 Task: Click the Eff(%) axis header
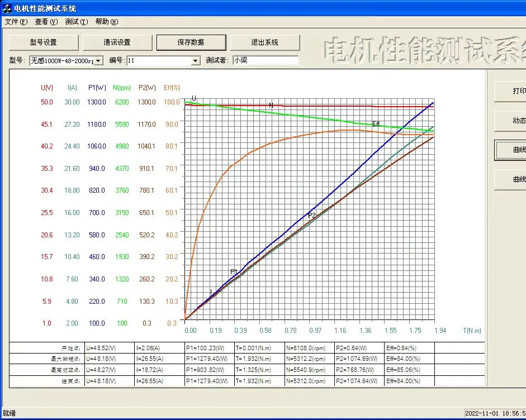point(172,88)
